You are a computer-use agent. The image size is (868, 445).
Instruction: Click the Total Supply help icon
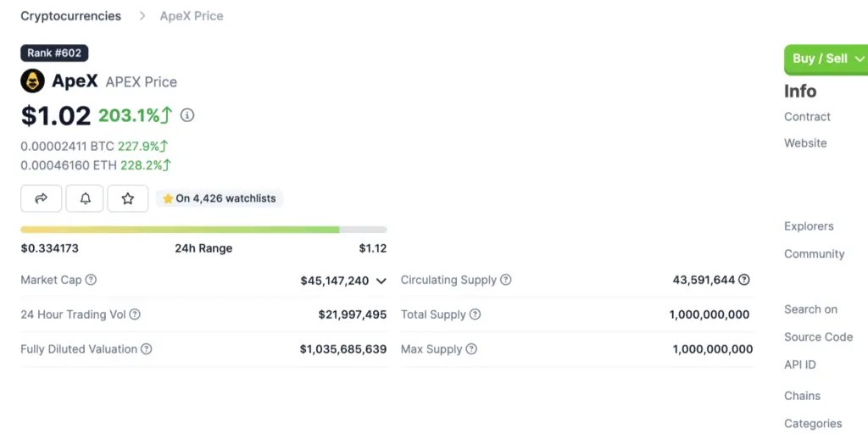pyautogui.click(x=476, y=314)
